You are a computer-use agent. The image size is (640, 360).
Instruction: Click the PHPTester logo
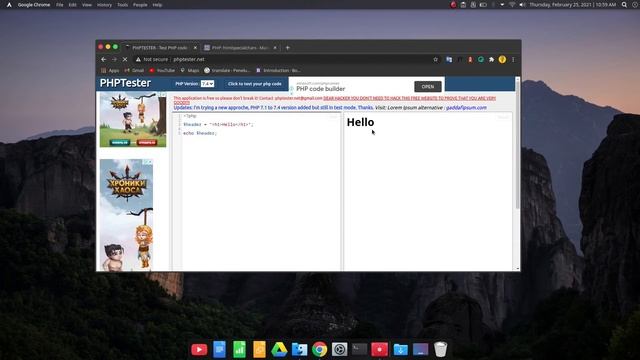tap(125, 83)
